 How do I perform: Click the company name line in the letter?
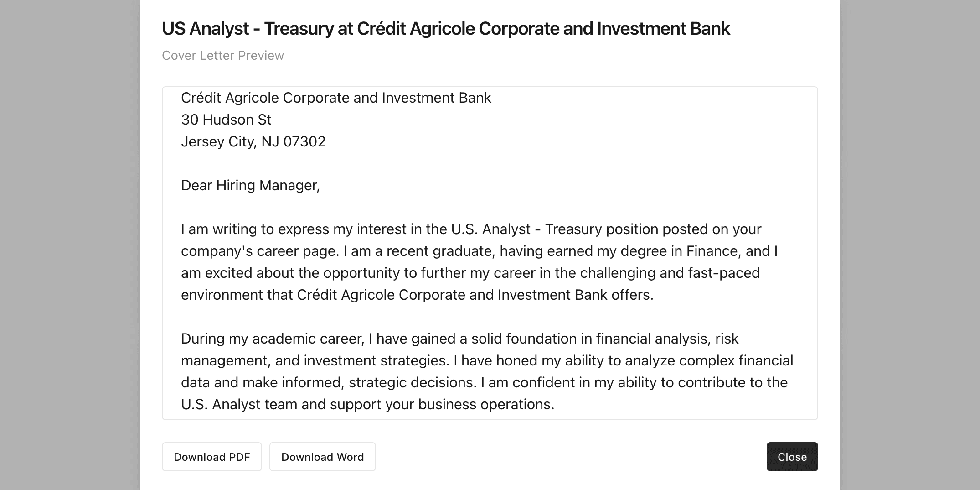(336, 98)
